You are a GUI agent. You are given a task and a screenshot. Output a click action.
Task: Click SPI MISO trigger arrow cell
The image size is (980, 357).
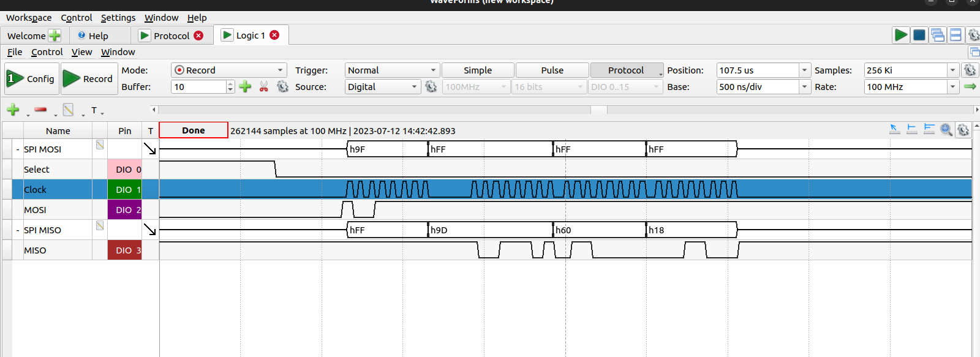[x=150, y=230]
